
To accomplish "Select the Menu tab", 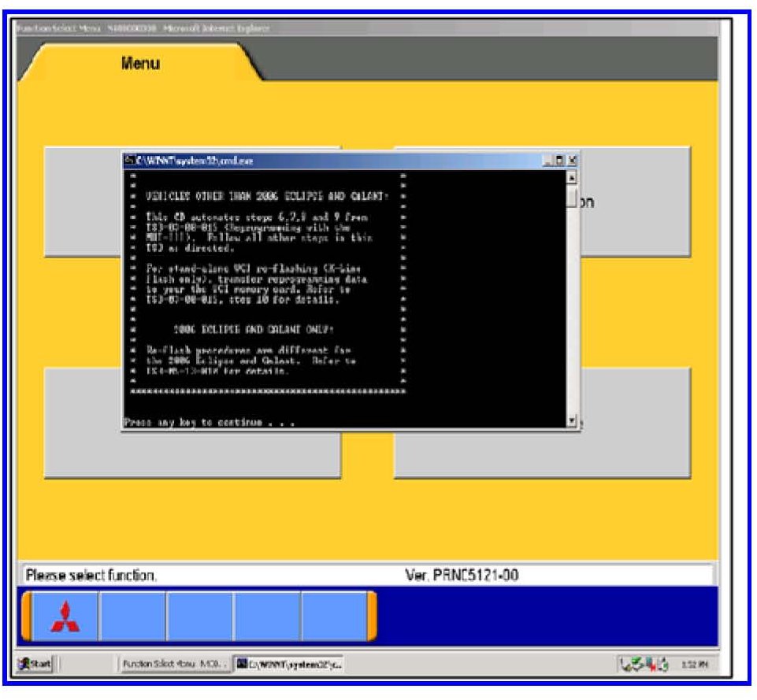I will click(140, 63).
